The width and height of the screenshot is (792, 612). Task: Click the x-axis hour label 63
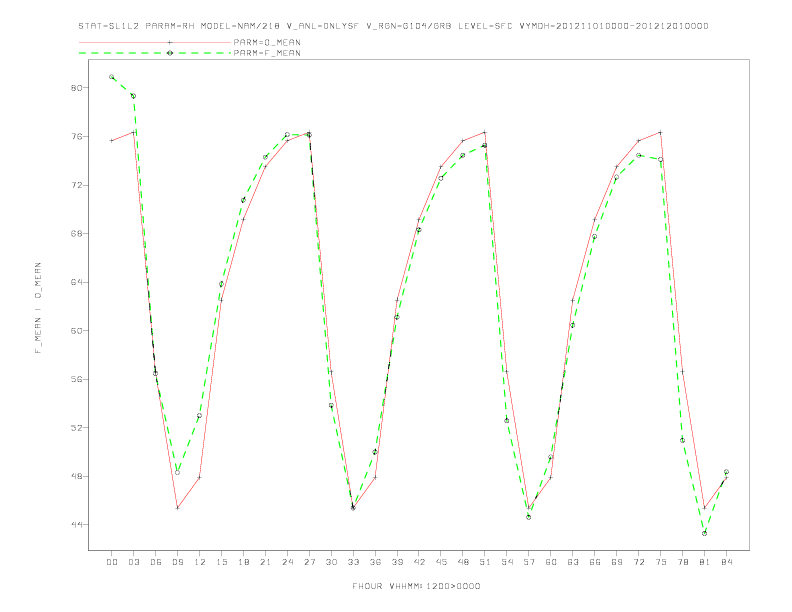coord(573,562)
